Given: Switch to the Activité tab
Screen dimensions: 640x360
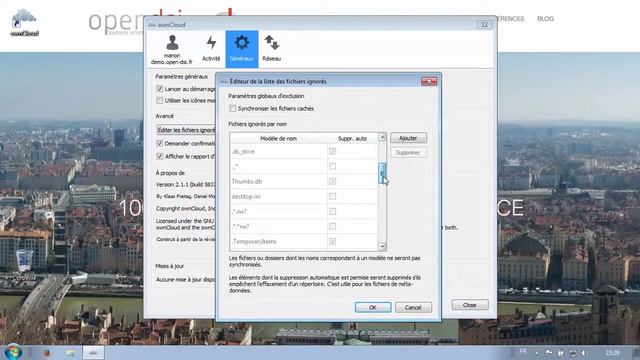Looking at the screenshot, I should [211, 49].
